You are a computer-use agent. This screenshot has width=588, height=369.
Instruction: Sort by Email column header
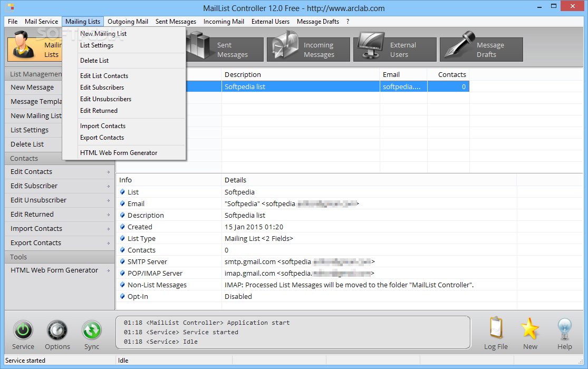point(403,75)
